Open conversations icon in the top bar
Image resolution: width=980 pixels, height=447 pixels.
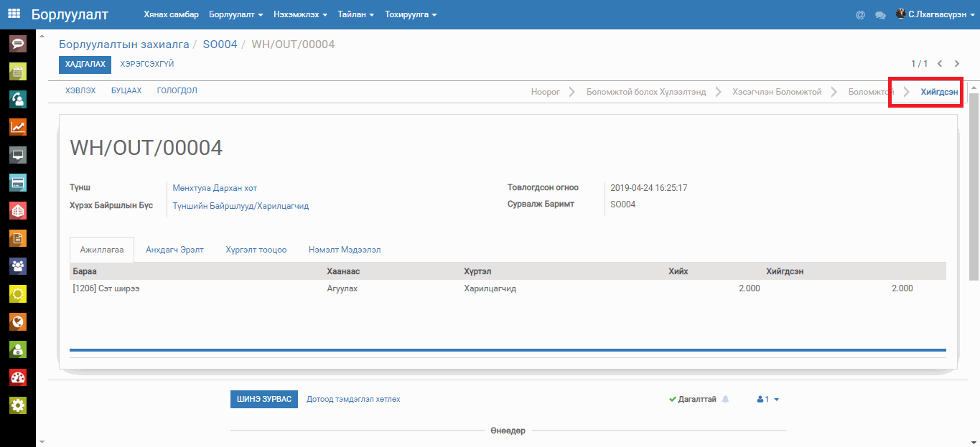(879, 14)
